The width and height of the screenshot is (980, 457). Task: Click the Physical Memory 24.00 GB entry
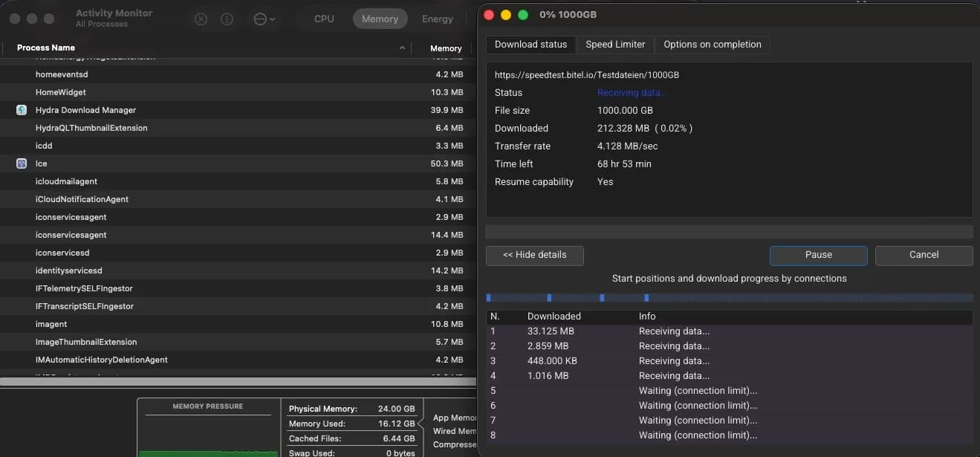(x=351, y=409)
